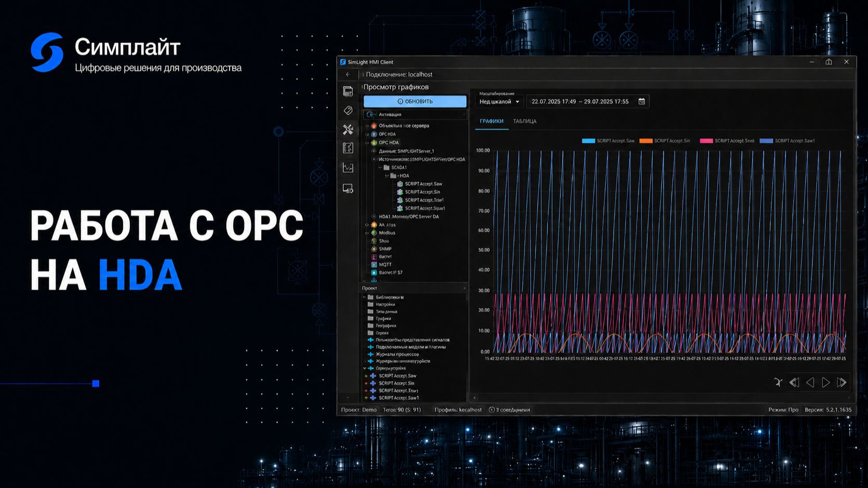Open the tags sidebar icon
Image resolution: width=868 pixels, height=488 pixels.
coord(348,110)
